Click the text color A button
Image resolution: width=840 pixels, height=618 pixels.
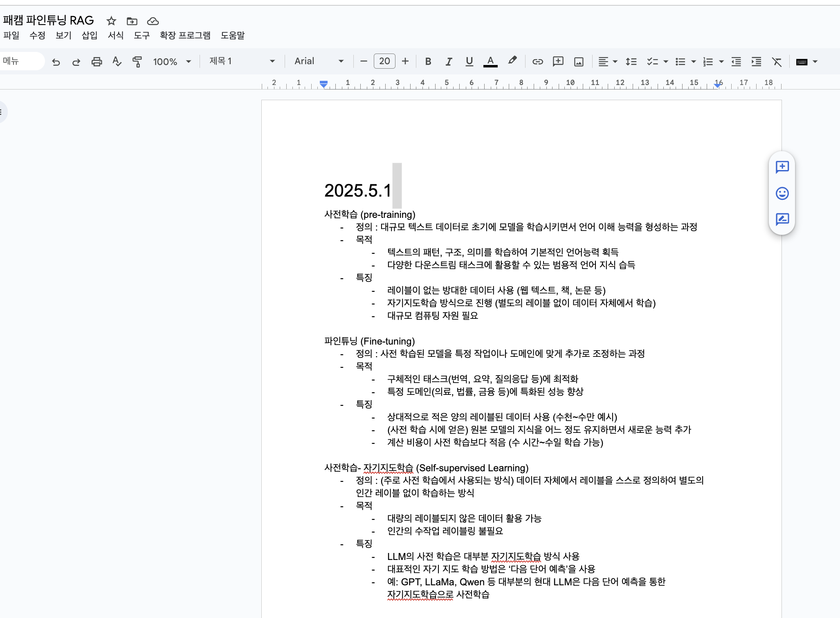490,61
